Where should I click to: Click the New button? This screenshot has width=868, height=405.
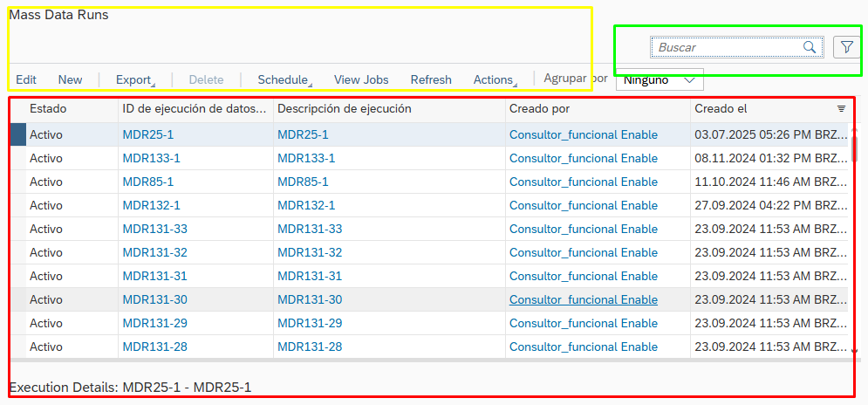(x=70, y=79)
